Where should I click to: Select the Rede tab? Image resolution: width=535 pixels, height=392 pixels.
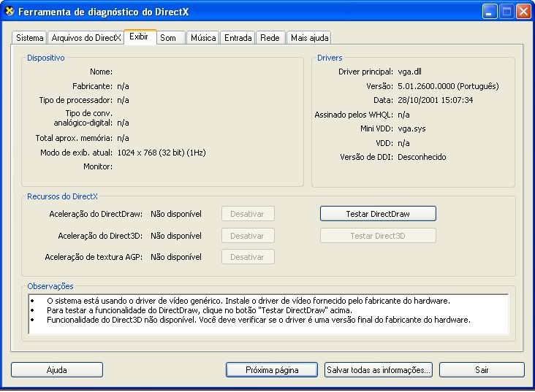tap(270, 38)
